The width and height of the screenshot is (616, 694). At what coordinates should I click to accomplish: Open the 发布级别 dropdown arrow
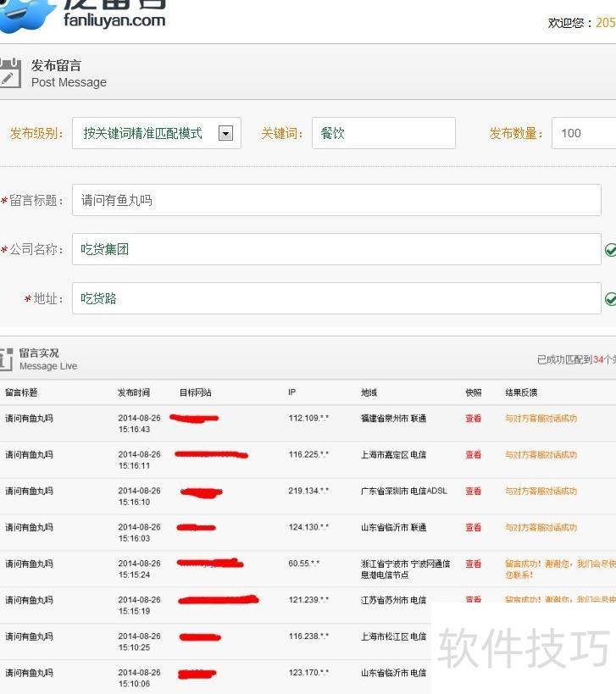[x=225, y=133]
